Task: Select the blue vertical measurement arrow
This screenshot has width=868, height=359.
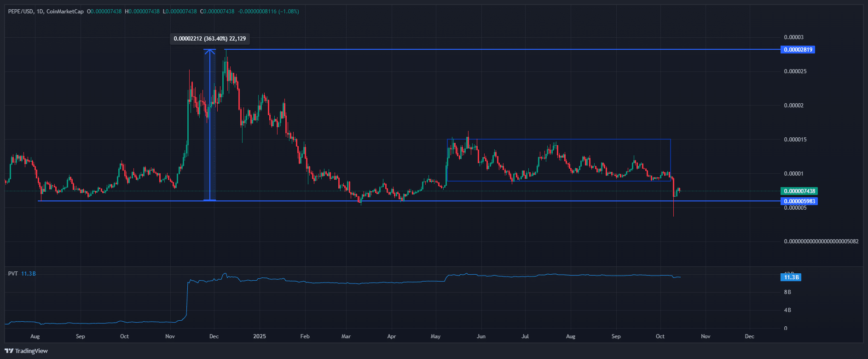Action: pyautogui.click(x=210, y=124)
